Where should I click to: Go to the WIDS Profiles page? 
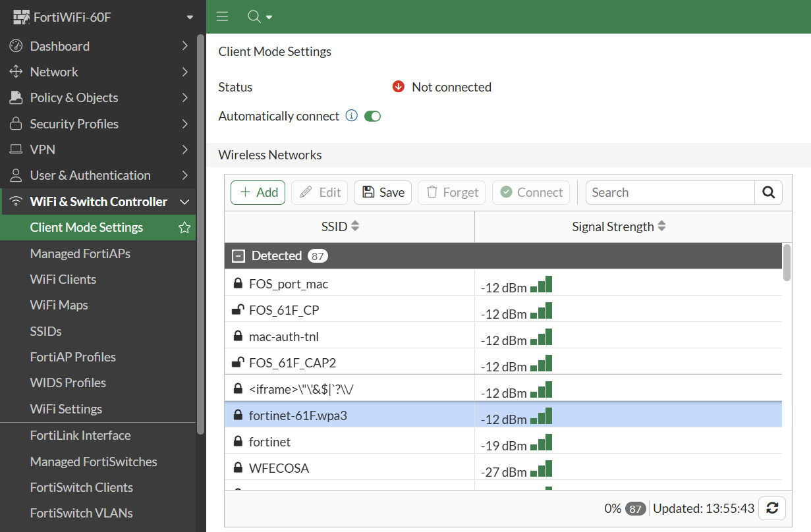tap(68, 383)
